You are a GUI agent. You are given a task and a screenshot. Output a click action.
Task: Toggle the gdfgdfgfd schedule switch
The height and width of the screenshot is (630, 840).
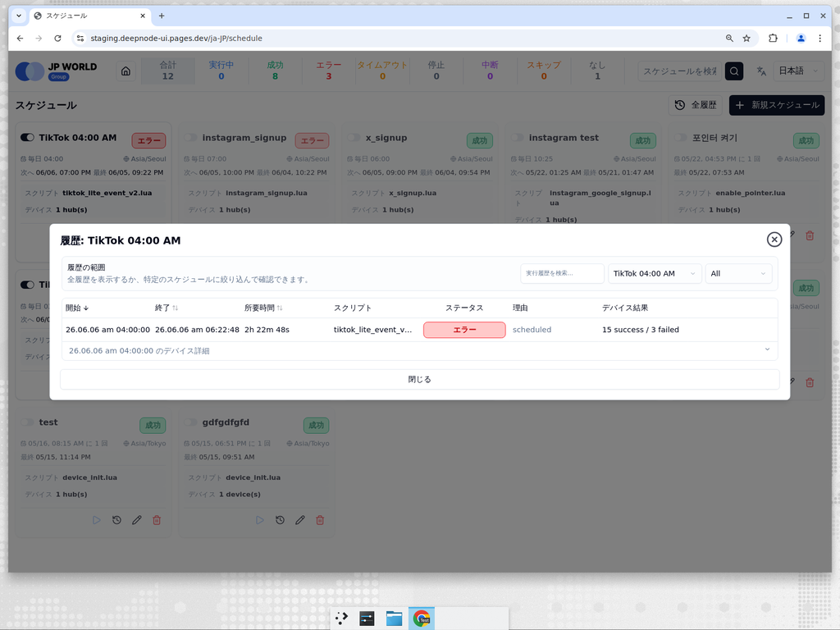click(x=190, y=422)
